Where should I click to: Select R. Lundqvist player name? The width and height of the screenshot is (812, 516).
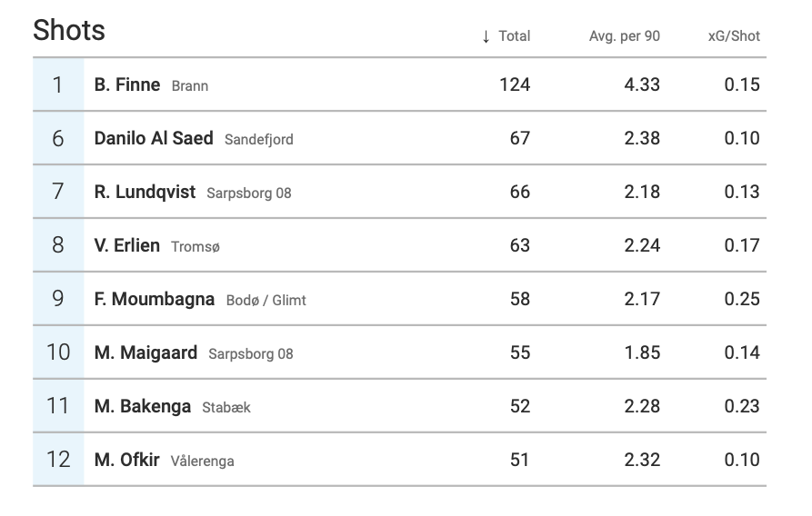(145, 192)
